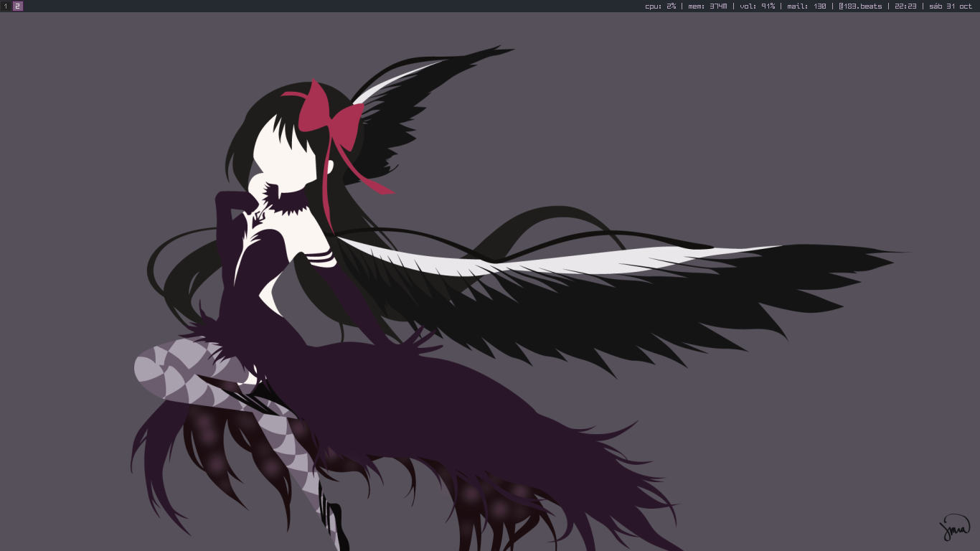Switch to workspace 2
Viewport: 980px width, 551px height.
pyautogui.click(x=18, y=6)
